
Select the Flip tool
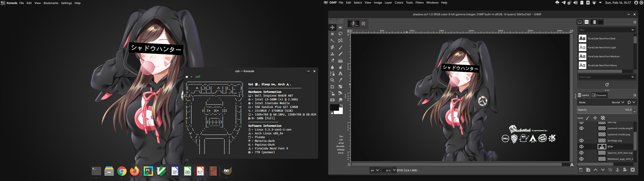(x=332, y=100)
